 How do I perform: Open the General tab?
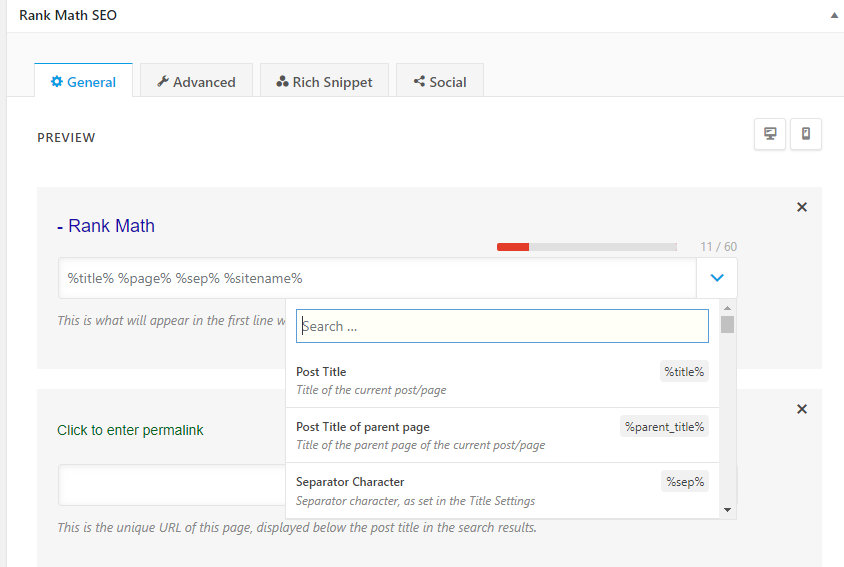click(x=83, y=82)
